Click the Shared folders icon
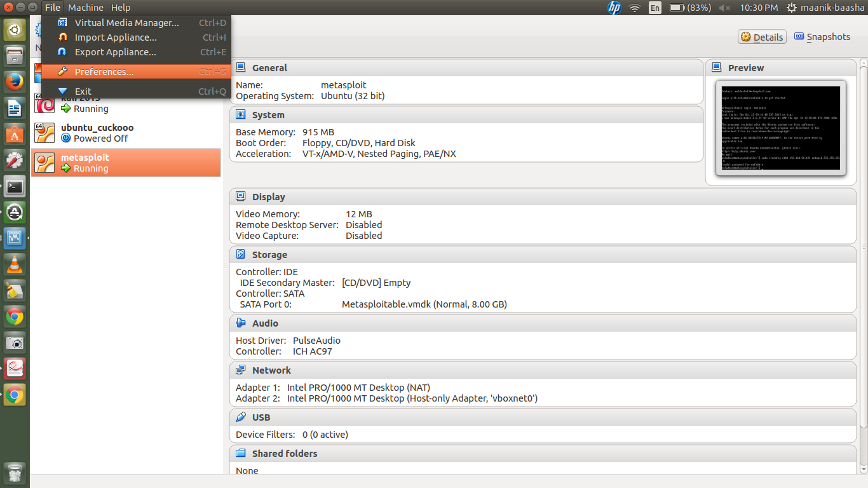The image size is (868, 488). click(x=241, y=454)
